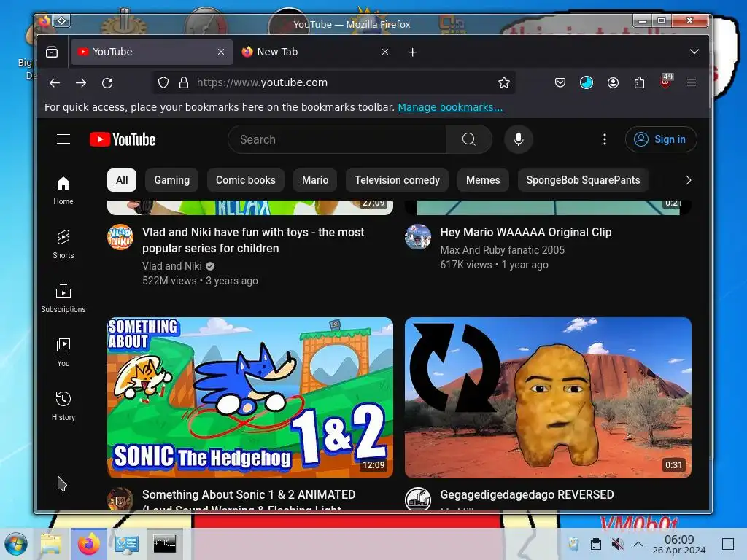
Task: Open tracking protection shield icon
Action: 163,82
